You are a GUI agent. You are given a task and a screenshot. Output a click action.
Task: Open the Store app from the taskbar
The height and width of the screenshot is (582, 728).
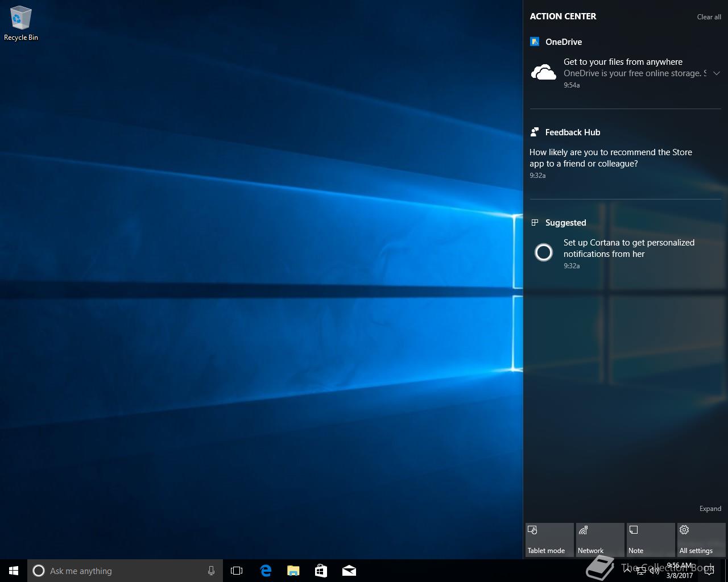pos(321,571)
